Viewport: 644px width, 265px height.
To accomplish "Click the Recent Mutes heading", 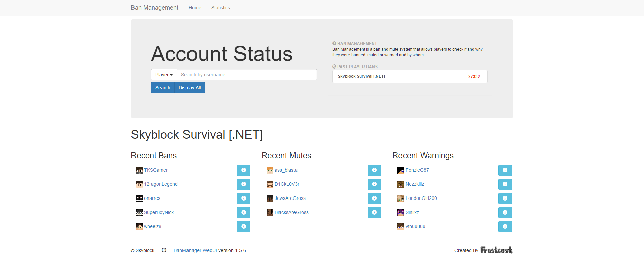I will click(x=286, y=156).
